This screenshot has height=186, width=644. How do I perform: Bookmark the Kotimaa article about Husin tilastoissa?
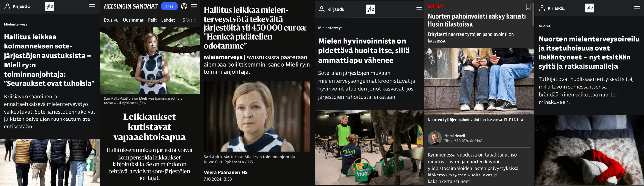pos(528,7)
